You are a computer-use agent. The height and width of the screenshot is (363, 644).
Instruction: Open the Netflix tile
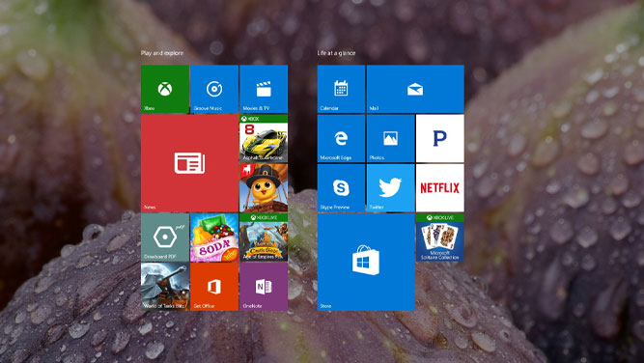tap(440, 187)
